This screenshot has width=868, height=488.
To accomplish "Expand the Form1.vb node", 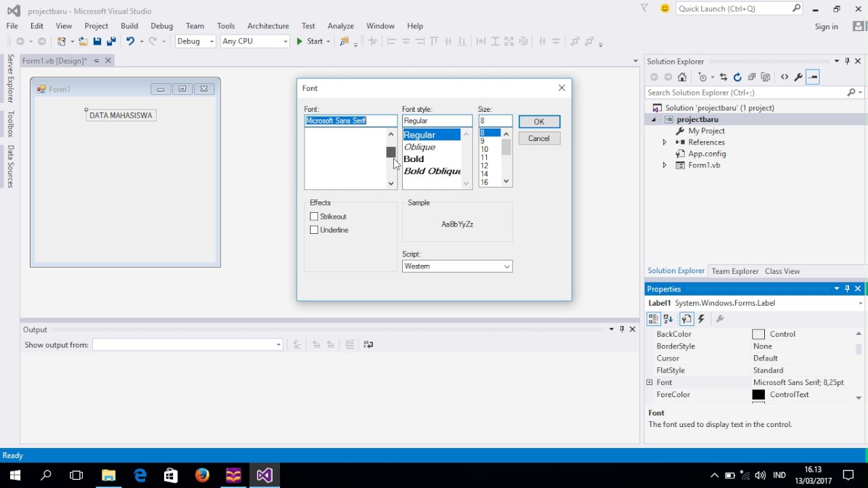I will coord(665,165).
